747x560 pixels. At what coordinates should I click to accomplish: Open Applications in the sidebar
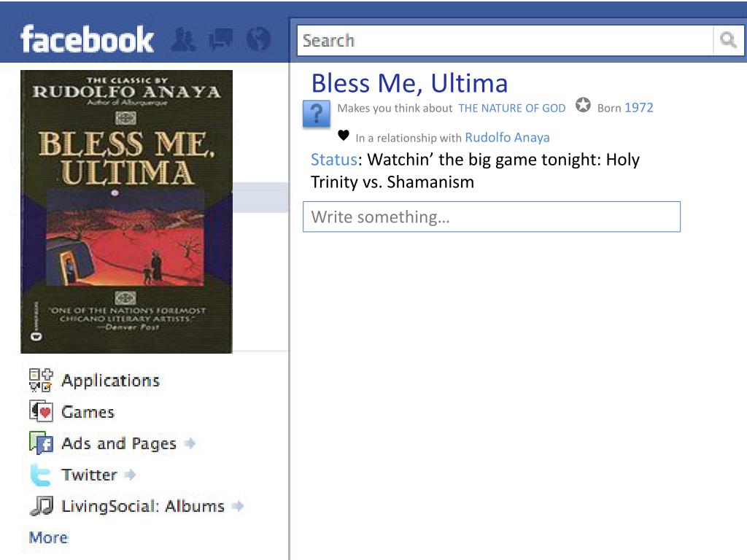(111, 381)
